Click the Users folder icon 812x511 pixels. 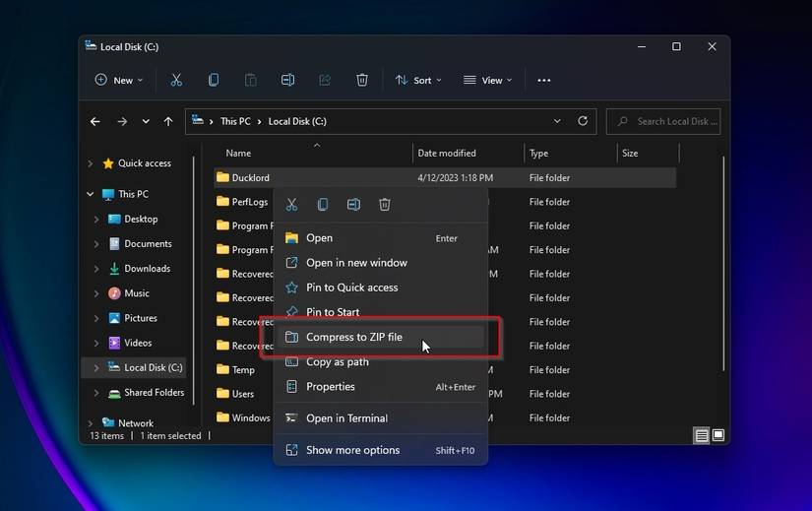(222, 393)
